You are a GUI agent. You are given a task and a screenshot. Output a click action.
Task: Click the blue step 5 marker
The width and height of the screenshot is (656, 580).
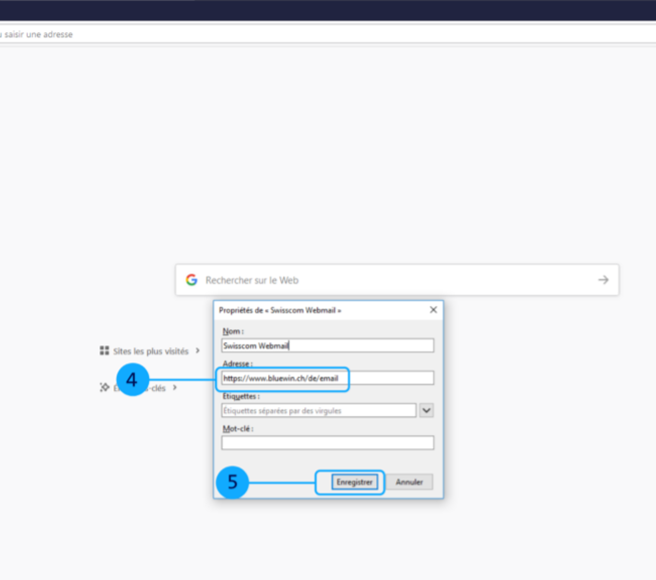click(x=232, y=482)
